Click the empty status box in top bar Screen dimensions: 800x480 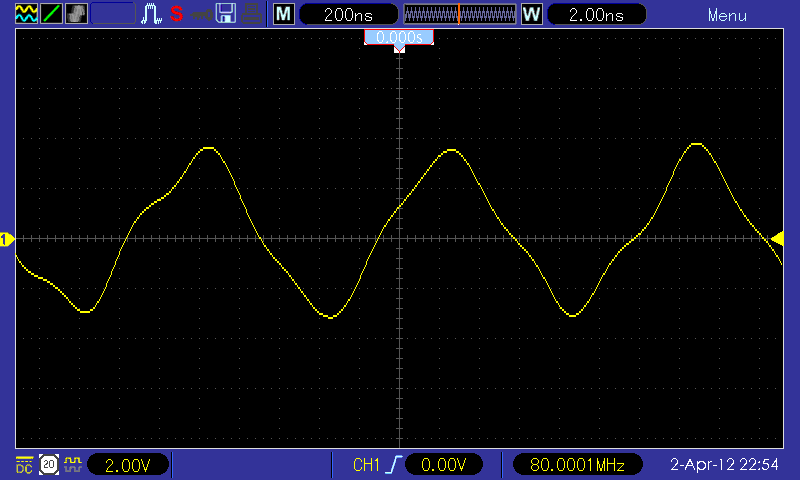coord(113,14)
